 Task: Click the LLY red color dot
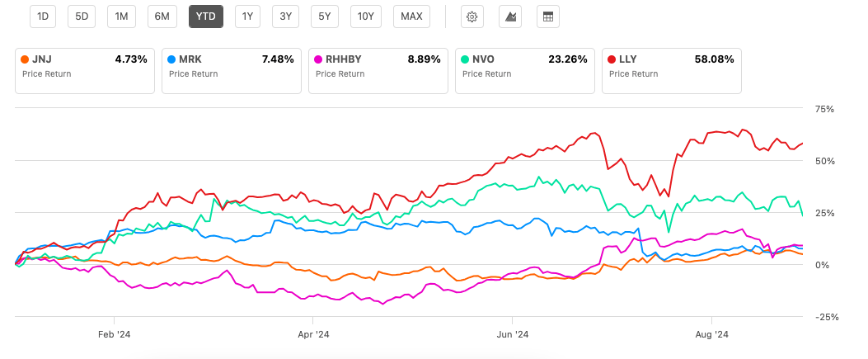pyautogui.click(x=613, y=59)
